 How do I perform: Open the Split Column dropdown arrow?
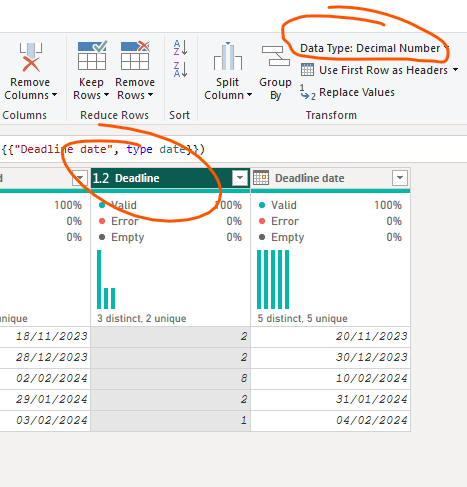(249, 95)
